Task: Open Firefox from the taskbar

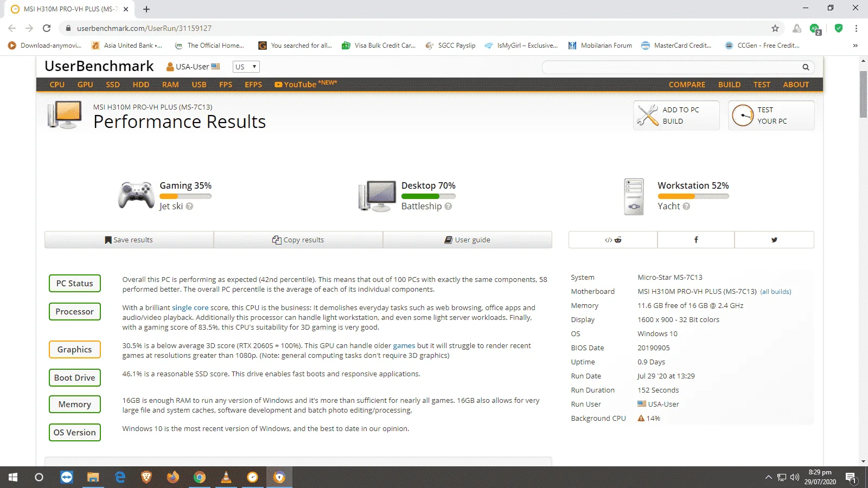Action: click(x=173, y=477)
